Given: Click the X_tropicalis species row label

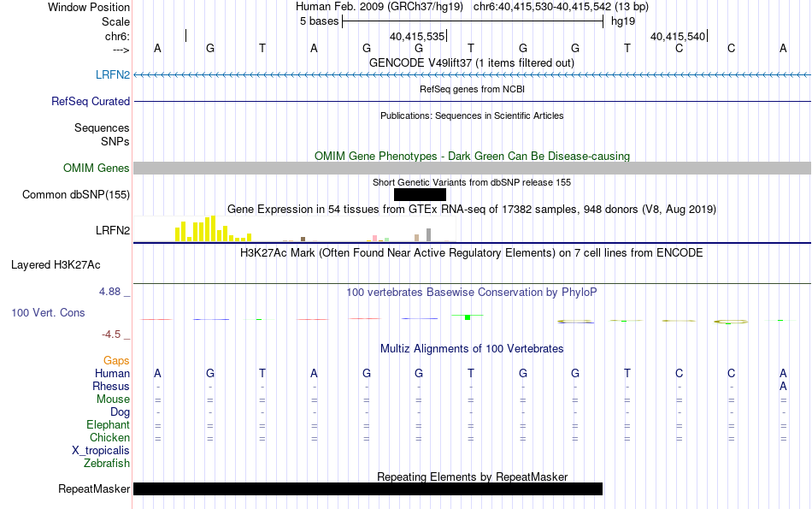Looking at the screenshot, I should pyautogui.click(x=101, y=451).
